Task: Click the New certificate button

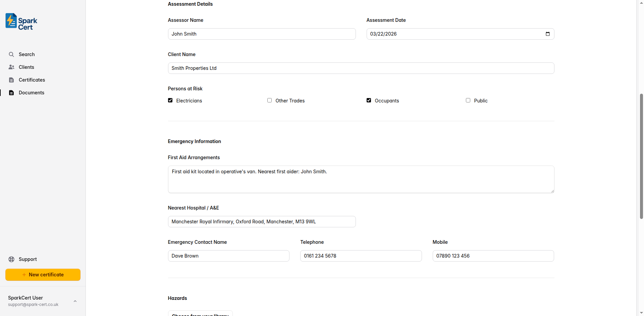Action: tap(43, 274)
